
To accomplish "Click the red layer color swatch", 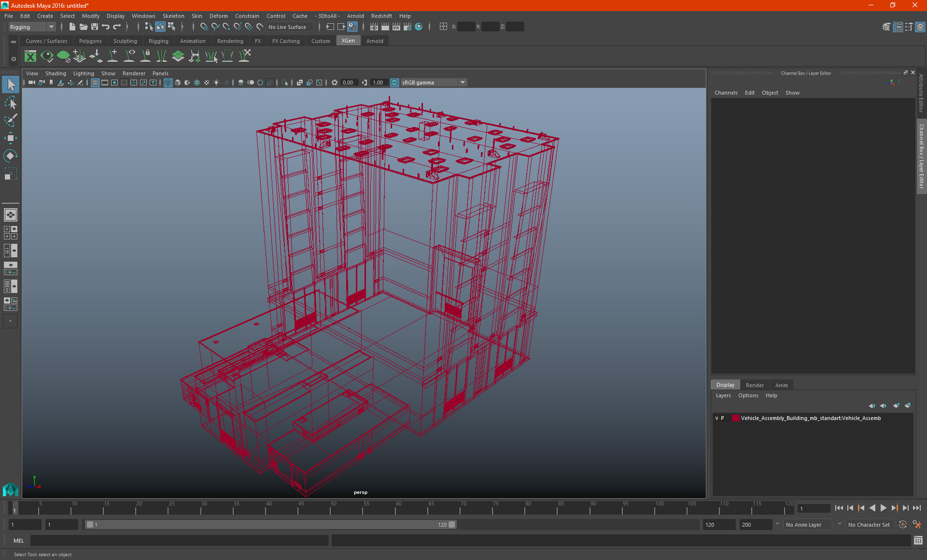I will click(x=735, y=418).
